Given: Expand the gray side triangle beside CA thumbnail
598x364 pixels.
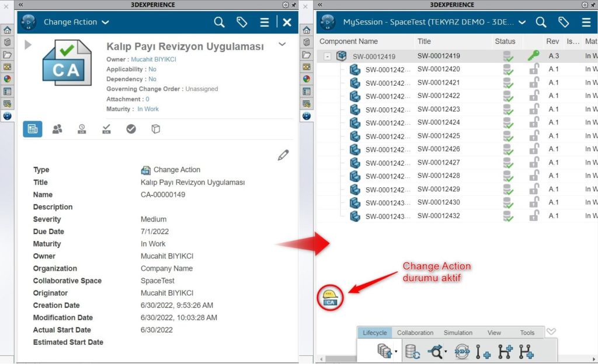Looking at the screenshot, I should click(28, 44).
